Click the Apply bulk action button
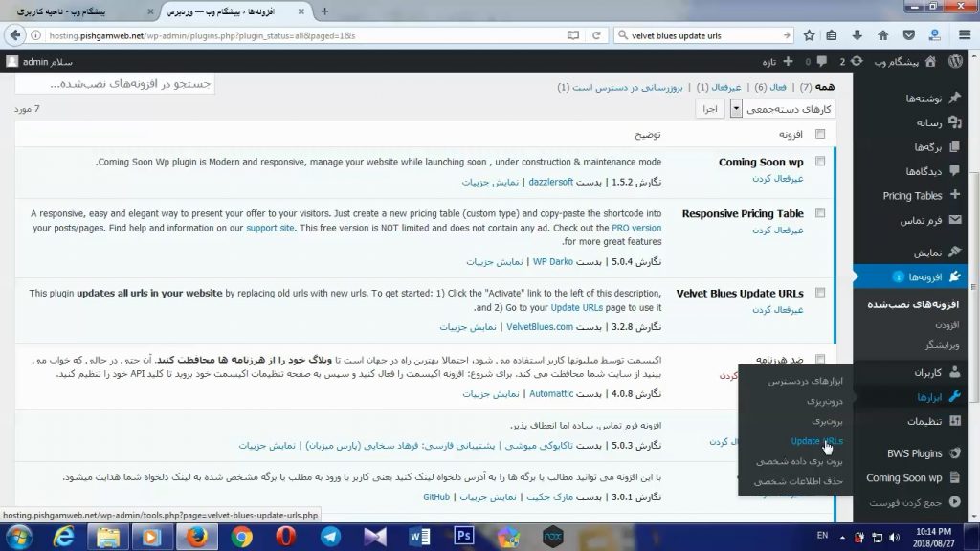 click(x=710, y=109)
